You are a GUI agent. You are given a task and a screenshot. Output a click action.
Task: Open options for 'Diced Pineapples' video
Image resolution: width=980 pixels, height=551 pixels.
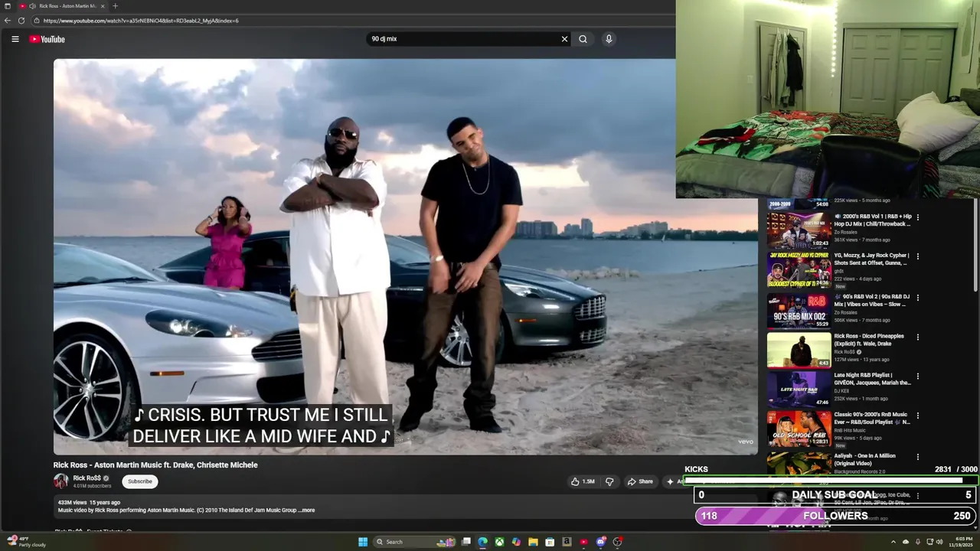[x=917, y=337]
